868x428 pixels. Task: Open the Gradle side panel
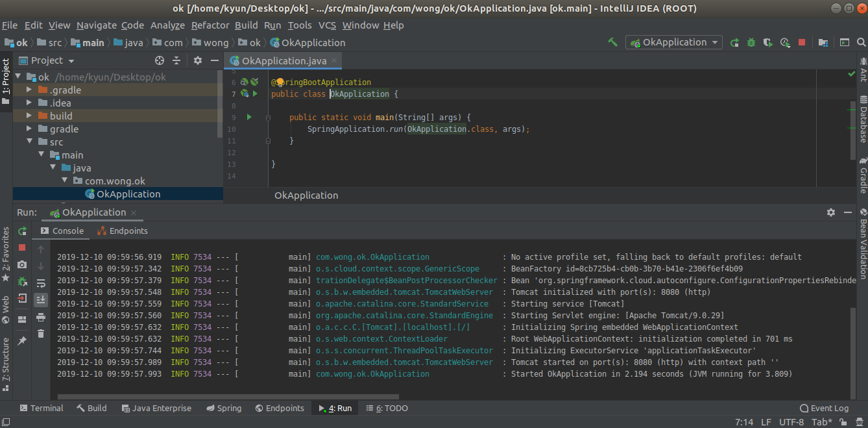pos(862,175)
